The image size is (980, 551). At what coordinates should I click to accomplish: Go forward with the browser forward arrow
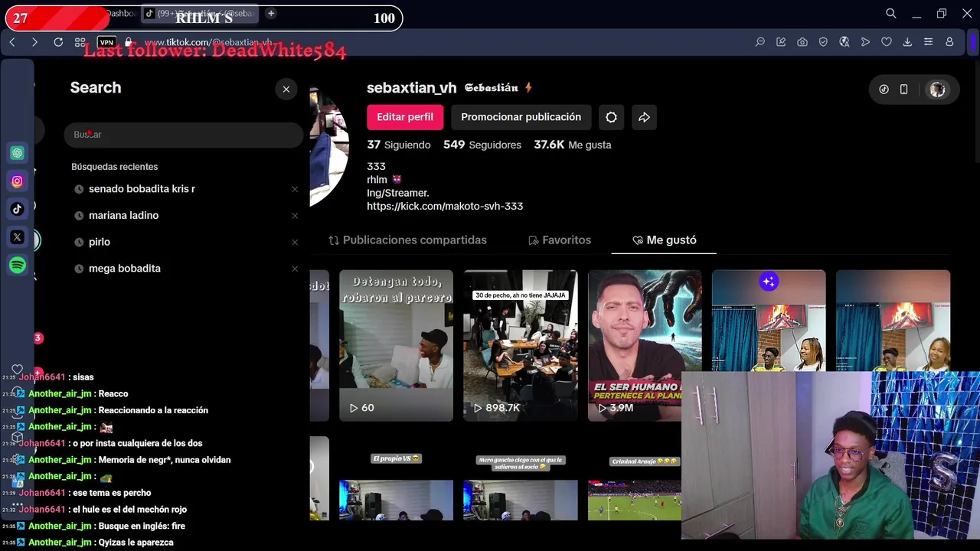pos(34,42)
